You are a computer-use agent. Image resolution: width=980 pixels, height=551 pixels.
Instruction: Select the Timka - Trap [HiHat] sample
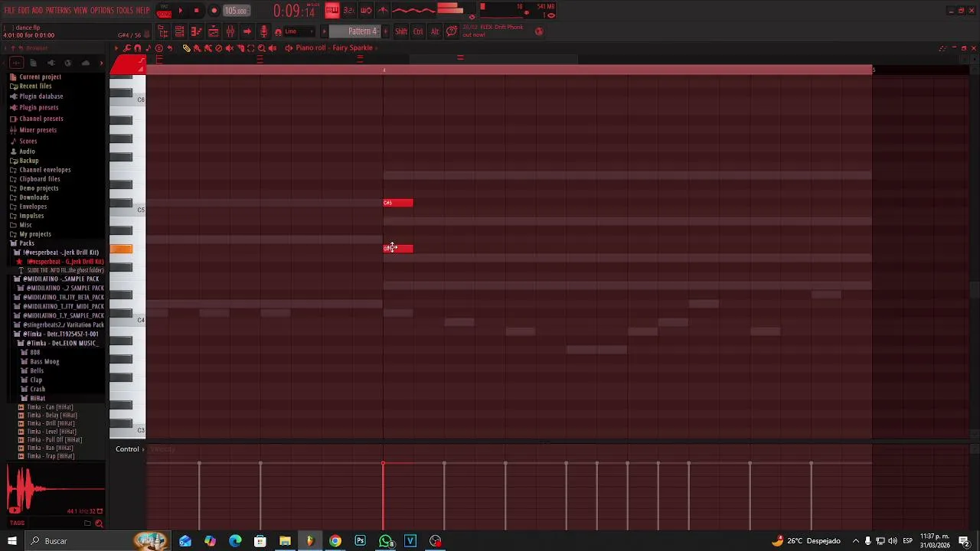[x=51, y=456]
